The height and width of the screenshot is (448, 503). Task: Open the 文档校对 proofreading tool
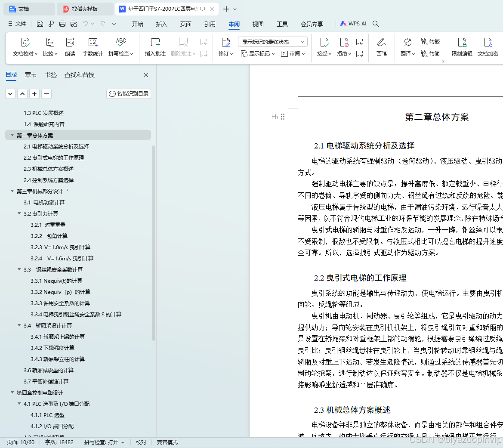25,47
